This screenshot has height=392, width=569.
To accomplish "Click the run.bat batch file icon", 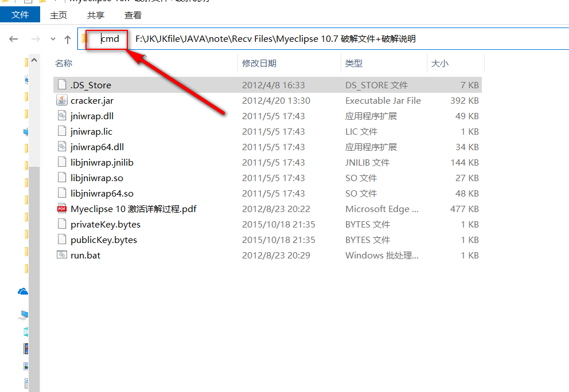I will 62,255.
